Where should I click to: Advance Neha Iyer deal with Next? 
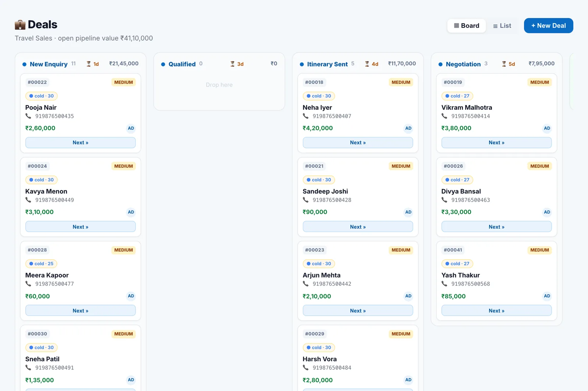358,143
